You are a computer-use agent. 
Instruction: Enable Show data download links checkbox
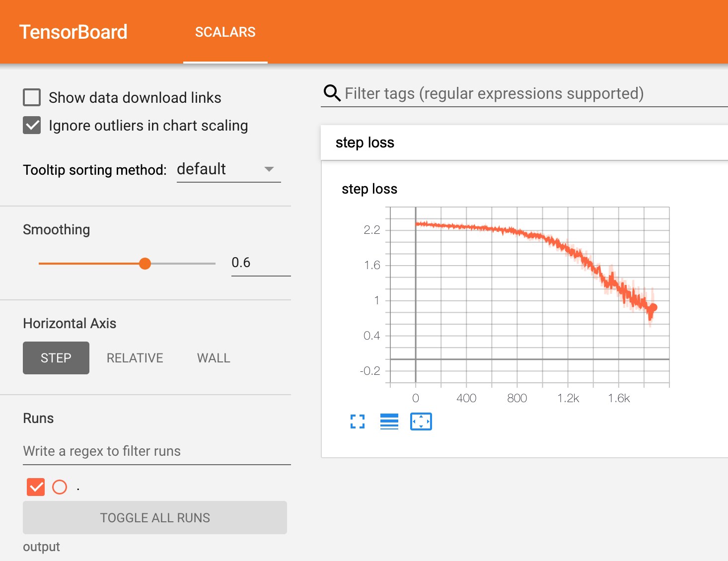pyautogui.click(x=32, y=97)
